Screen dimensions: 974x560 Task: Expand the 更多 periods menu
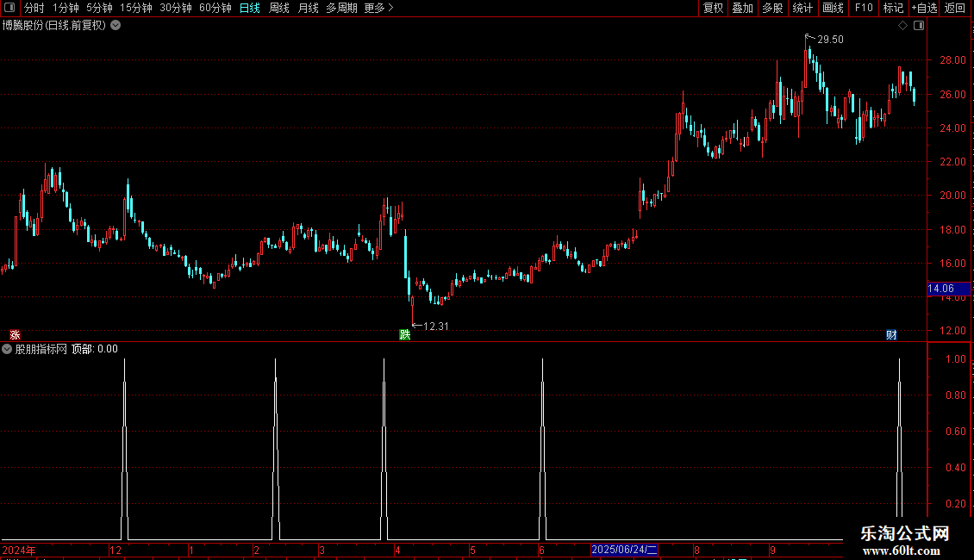tap(379, 8)
